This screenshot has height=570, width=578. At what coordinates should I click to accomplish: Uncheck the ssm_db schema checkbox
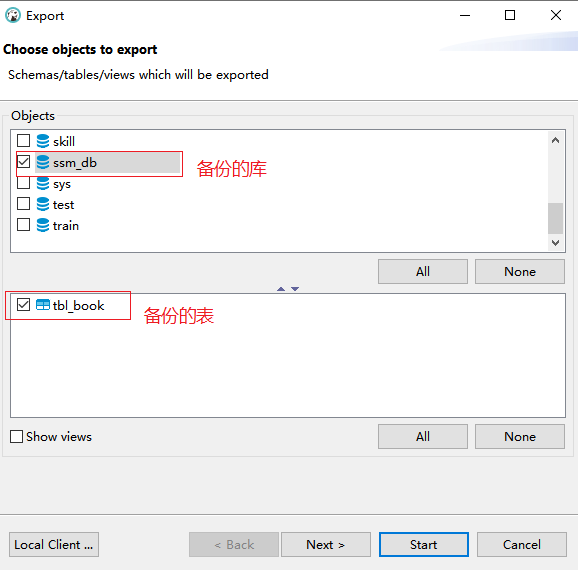[24, 161]
